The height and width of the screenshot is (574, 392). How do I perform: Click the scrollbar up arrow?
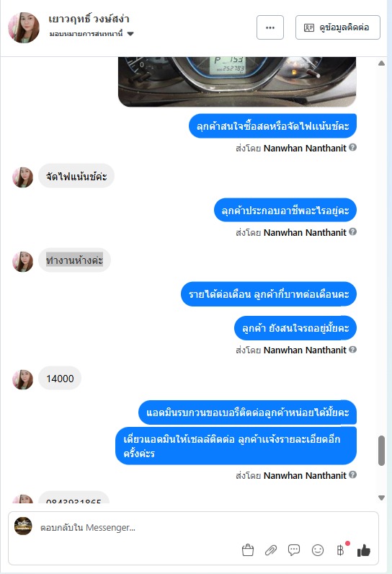[x=381, y=63]
